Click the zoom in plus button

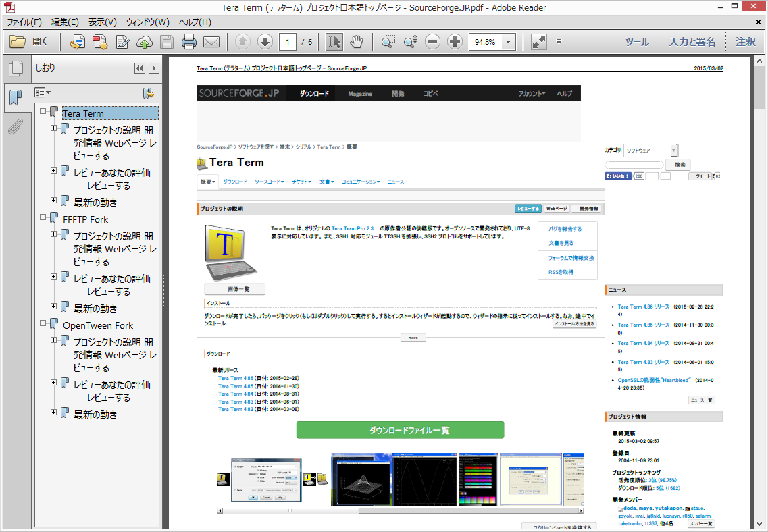[x=455, y=42]
